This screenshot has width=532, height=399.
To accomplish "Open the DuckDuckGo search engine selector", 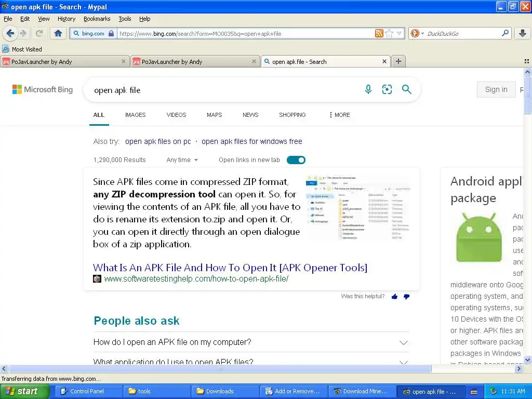I will [x=417, y=33].
